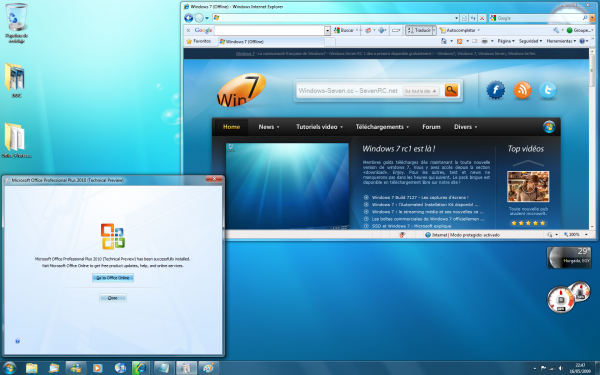Click the Traducir button on Google Toolbar
This screenshot has height=375, width=600.
click(419, 30)
